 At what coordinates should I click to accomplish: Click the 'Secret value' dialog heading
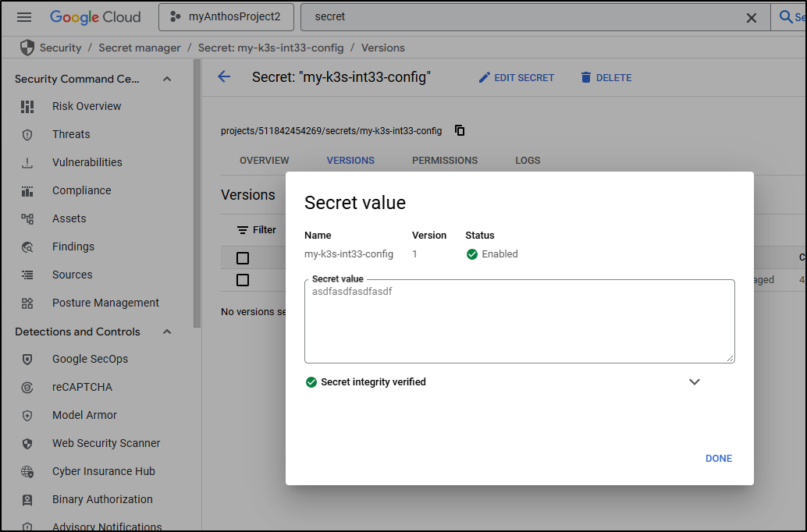click(355, 203)
